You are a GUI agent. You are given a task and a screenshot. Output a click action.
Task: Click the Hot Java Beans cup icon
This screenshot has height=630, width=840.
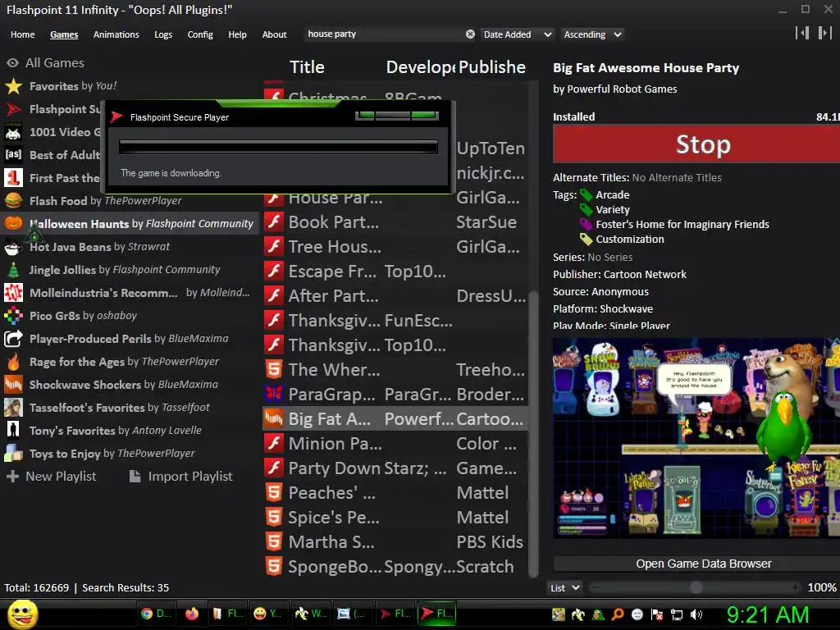(13, 246)
